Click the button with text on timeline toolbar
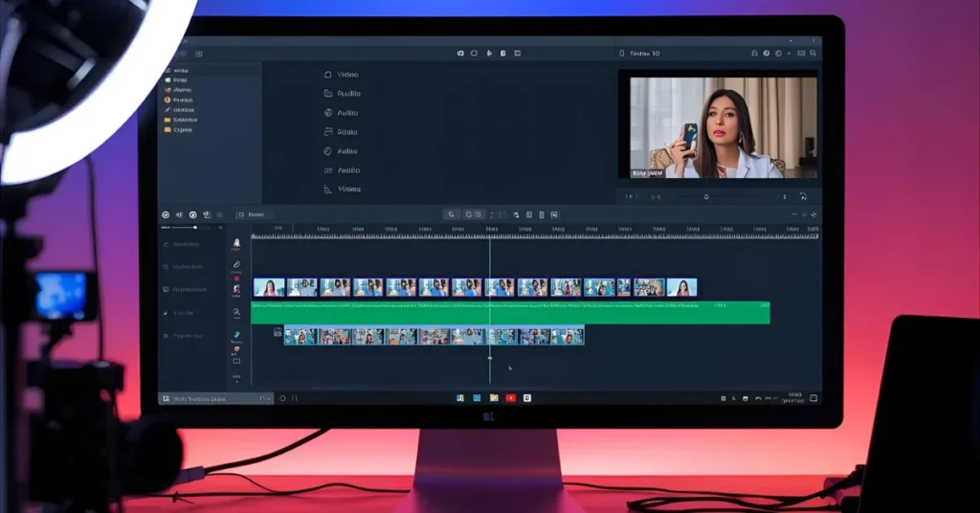This screenshot has height=513, width=980. point(254,214)
